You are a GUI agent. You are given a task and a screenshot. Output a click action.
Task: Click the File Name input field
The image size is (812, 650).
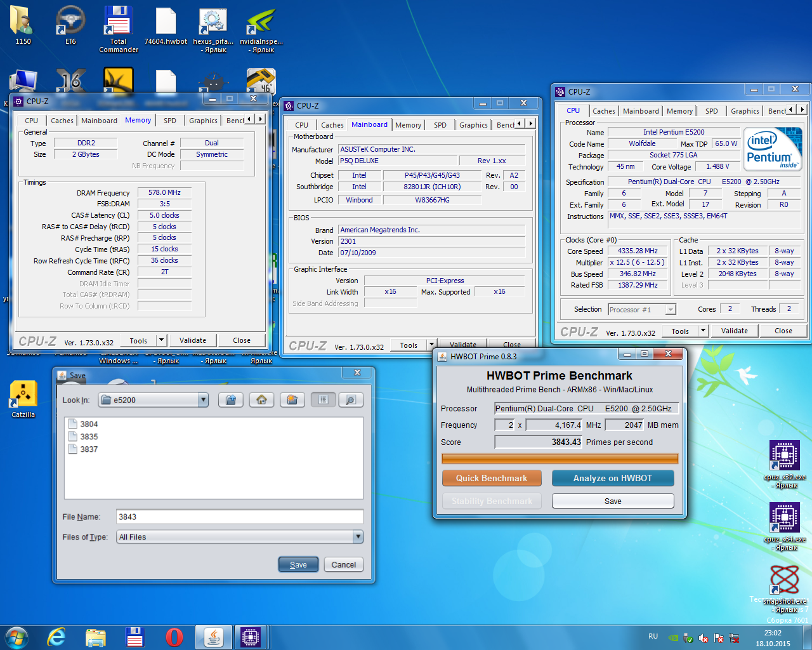coord(240,517)
